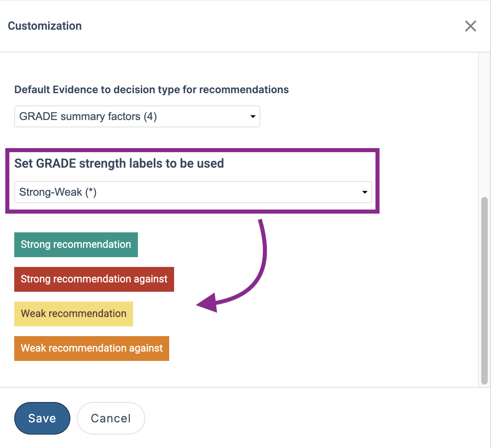Select the red Strong recommendation against label
This screenshot has width=491, height=448.
coord(94,279)
